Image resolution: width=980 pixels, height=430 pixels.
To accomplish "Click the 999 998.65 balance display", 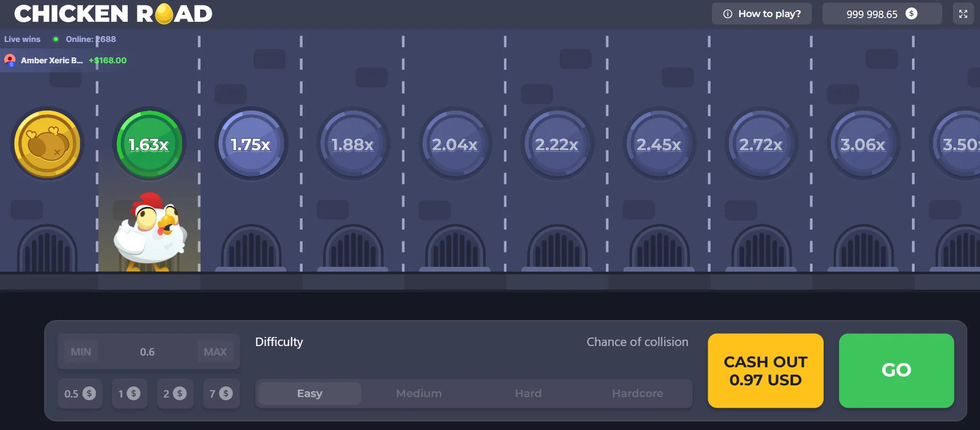I will [x=882, y=14].
